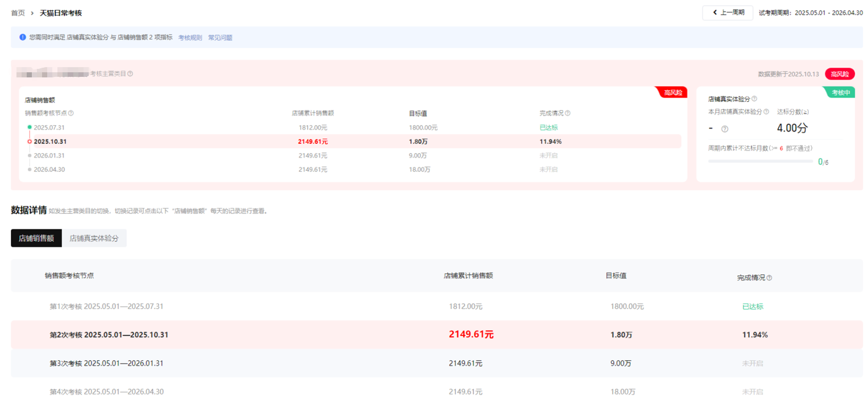This screenshot has width=868, height=420.
Task: Select the 店铺销售额 tab
Action: (36, 238)
